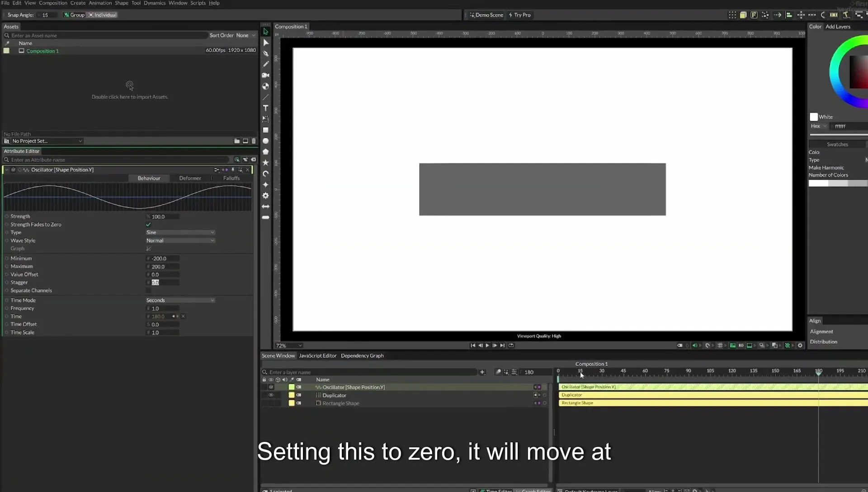Pick the Star shape tool

tap(266, 163)
